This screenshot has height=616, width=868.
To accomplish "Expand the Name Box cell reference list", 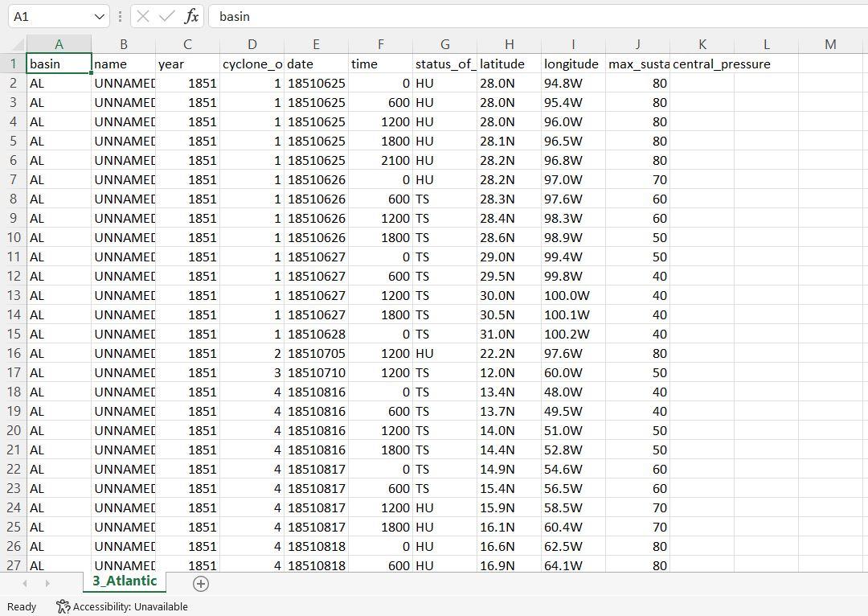I will (98, 16).
